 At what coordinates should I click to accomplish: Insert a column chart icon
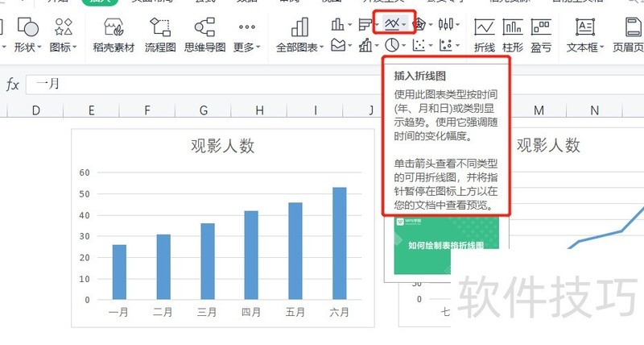click(x=337, y=25)
